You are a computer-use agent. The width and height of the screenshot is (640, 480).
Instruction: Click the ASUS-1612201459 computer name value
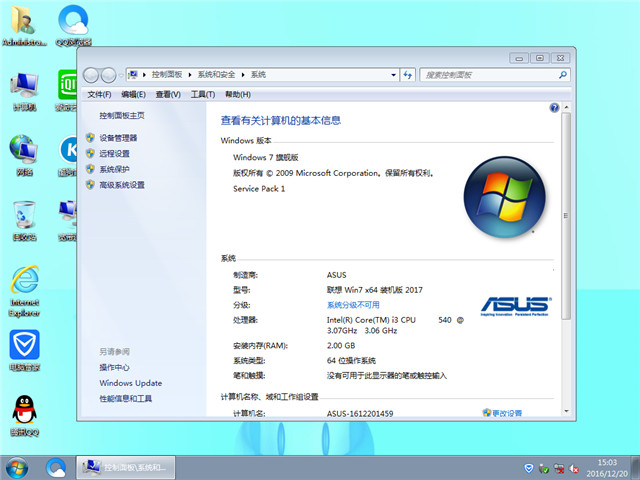click(360, 413)
